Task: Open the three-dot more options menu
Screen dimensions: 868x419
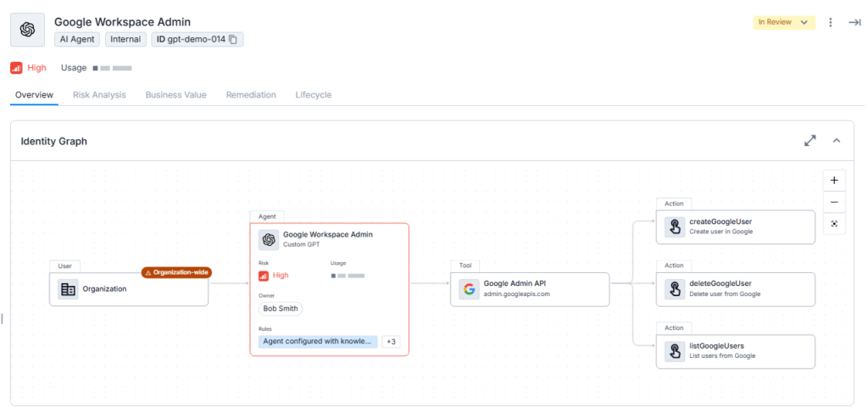Action: (831, 22)
